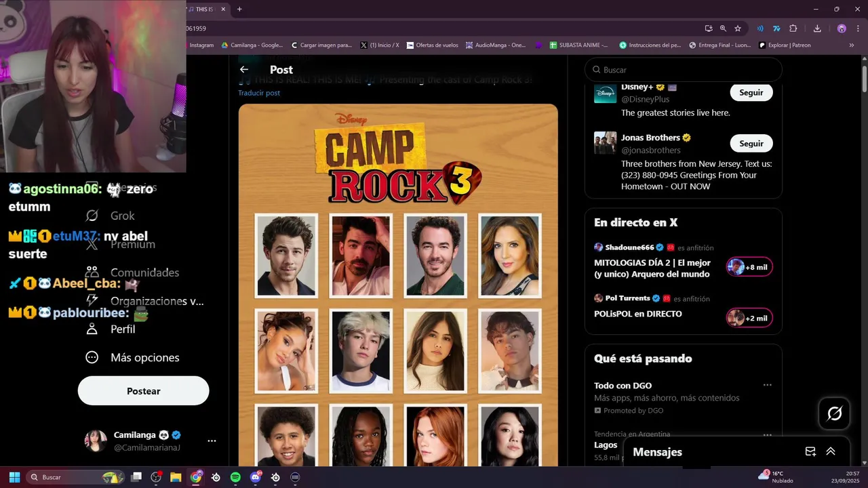Open the 7TV extension
This screenshot has width=868, height=488.
tap(776, 28)
